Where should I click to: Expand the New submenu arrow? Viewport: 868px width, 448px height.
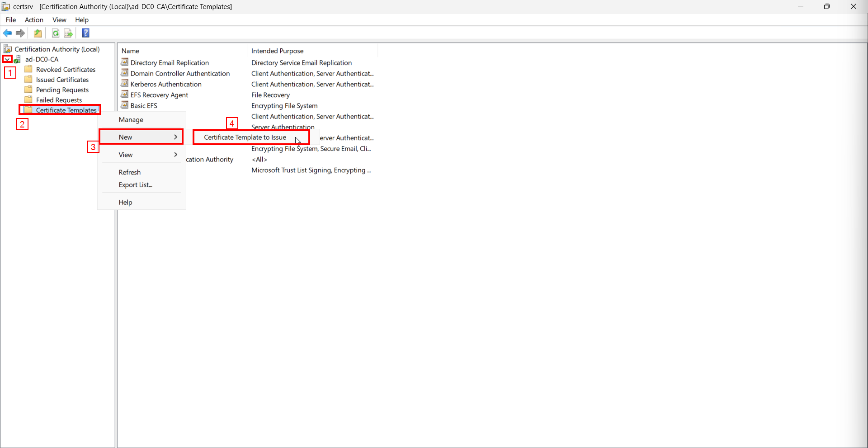click(x=176, y=137)
